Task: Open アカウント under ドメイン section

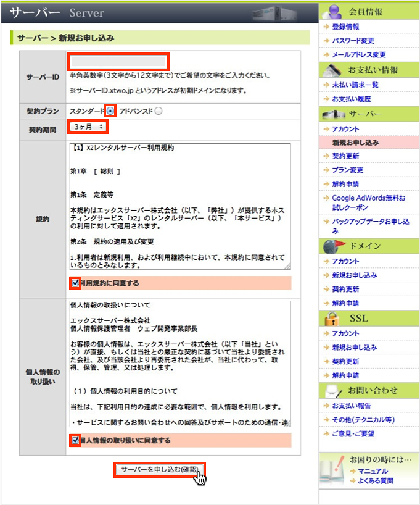Action: [x=345, y=261]
